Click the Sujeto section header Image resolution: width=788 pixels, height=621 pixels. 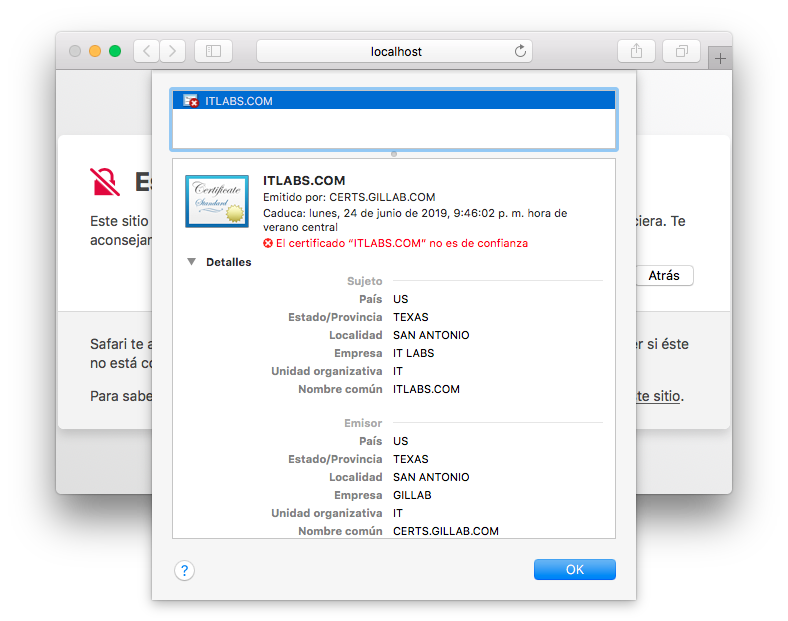point(365,281)
